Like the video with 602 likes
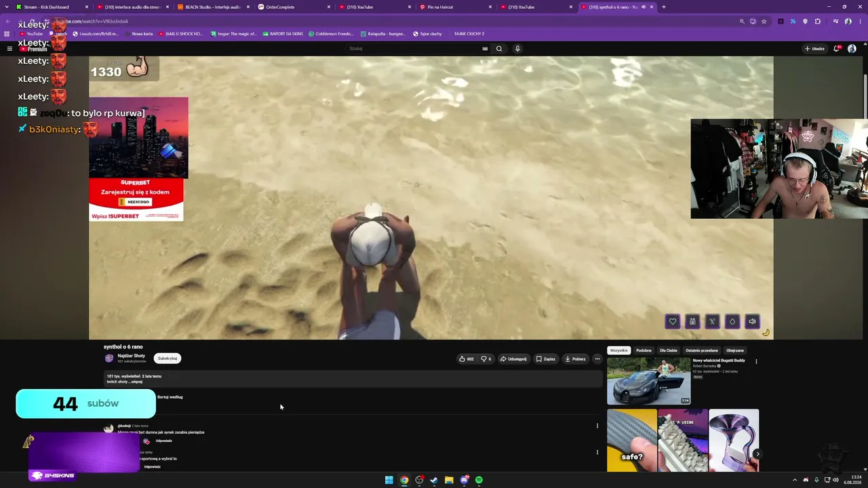This screenshot has width=868, height=488. pyautogui.click(x=466, y=359)
